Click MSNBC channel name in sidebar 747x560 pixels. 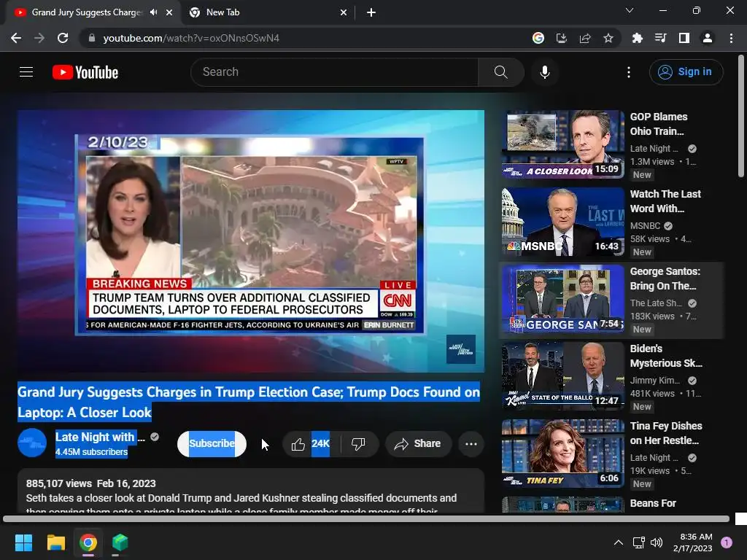645,226
